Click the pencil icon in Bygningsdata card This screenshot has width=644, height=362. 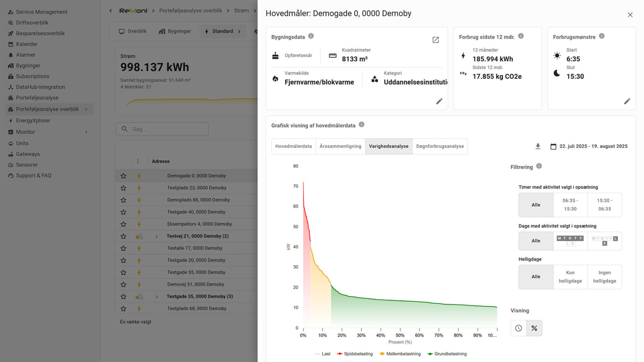(x=439, y=101)
